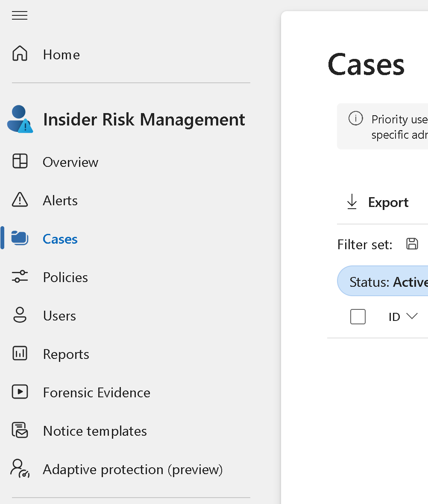Click the Overview dashboard icon
This screenshot has width=428, height=504.
(20, 162)
